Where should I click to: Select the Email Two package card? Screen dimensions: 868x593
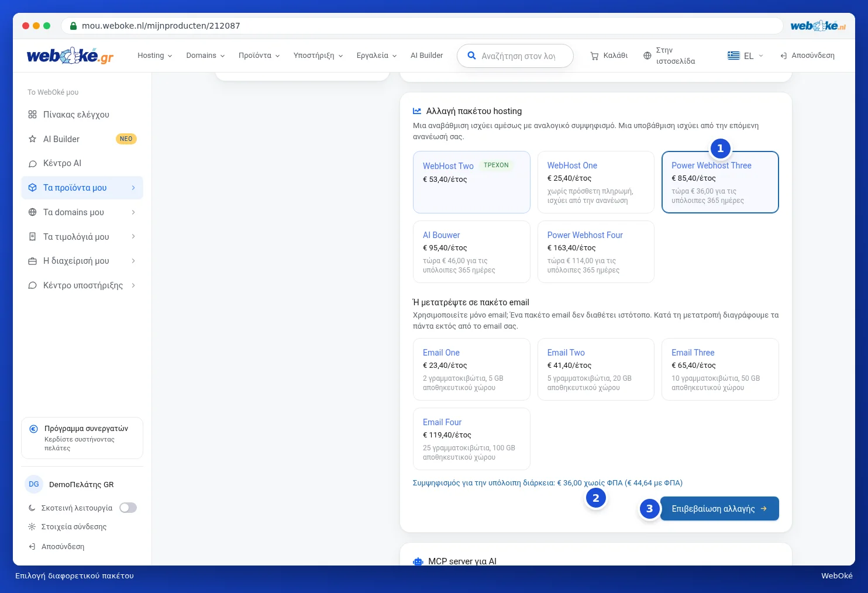coord(596,370)
